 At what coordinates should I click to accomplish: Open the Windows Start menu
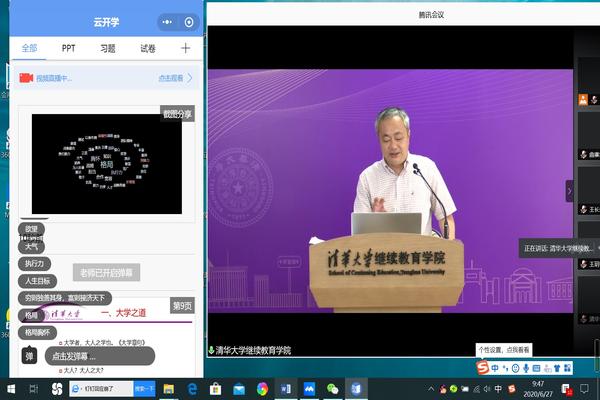[11, 389]
